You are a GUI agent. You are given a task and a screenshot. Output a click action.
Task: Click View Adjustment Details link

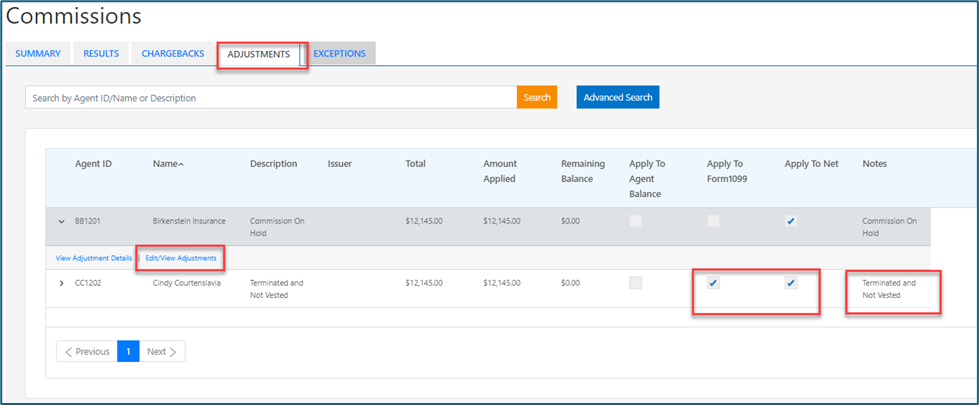pyautogui.click(x=94, y=258)
